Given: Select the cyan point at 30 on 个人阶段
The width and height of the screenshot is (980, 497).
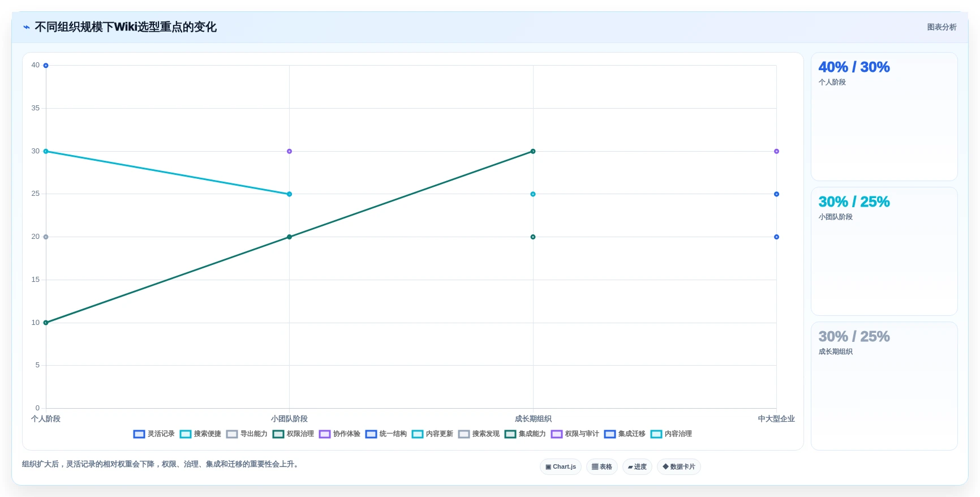Looking at the screenshot, I should coord(46,151).
